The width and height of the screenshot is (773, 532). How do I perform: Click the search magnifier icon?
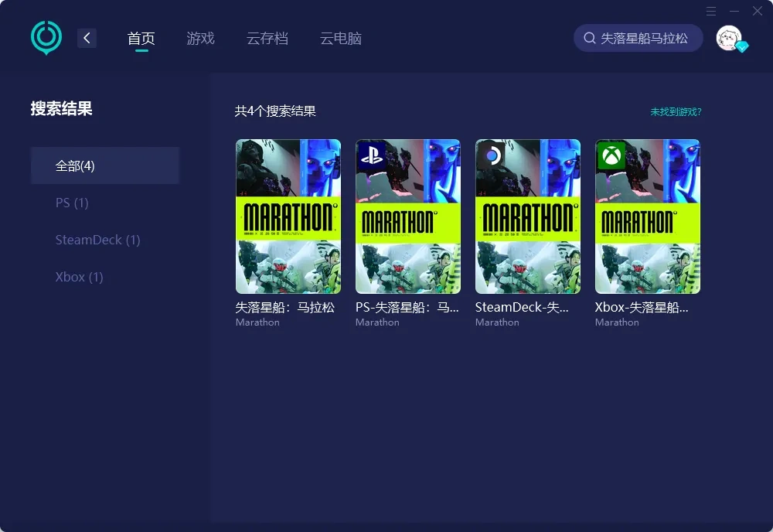coord(588,37)
